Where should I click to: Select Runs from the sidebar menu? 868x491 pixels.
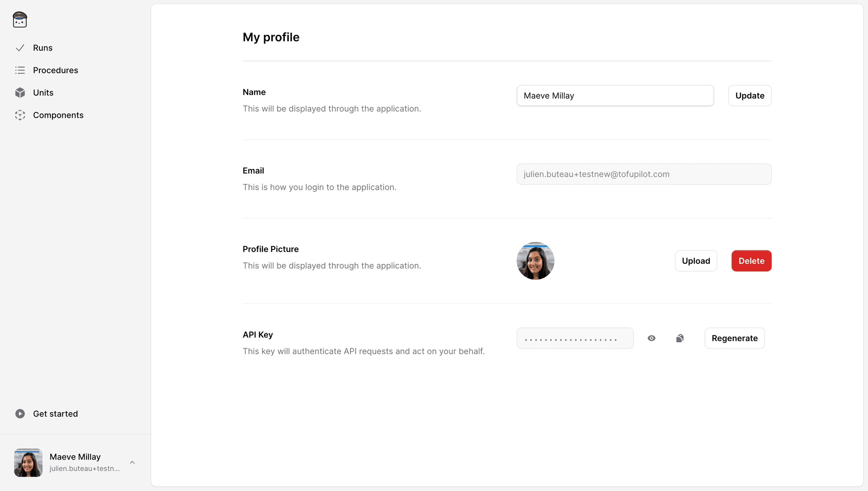[x=42, y=47]
